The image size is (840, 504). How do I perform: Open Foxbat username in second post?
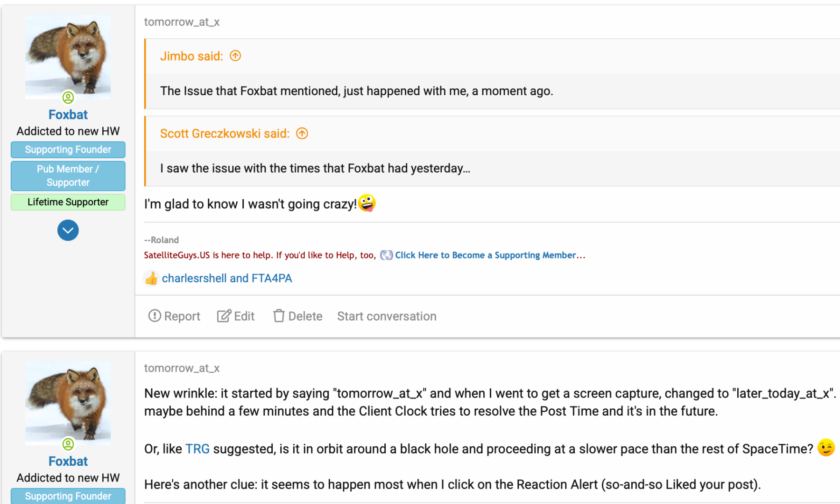coord(68,461)
